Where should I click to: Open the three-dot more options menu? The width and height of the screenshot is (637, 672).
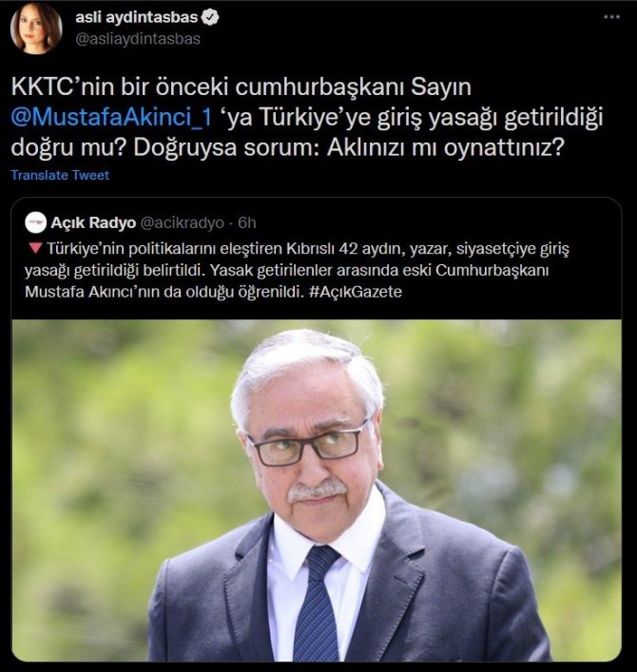[x=611, y=17]
